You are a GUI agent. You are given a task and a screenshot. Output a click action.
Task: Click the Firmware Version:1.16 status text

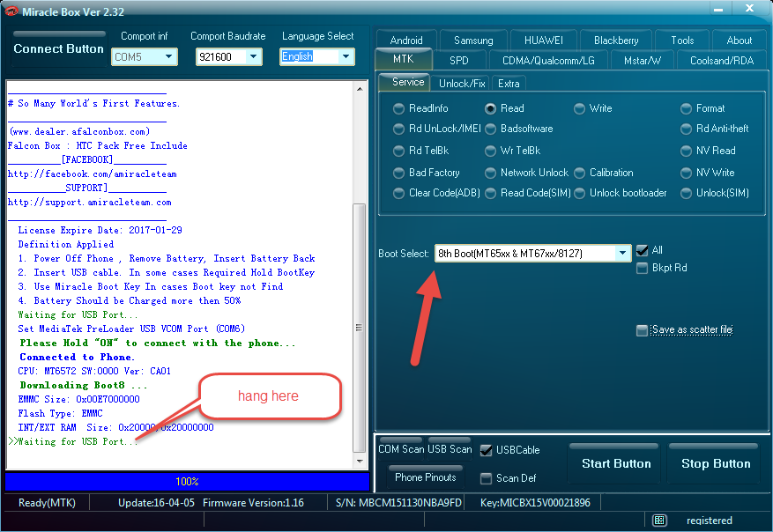pyautogui.click(x=253, y=503)
